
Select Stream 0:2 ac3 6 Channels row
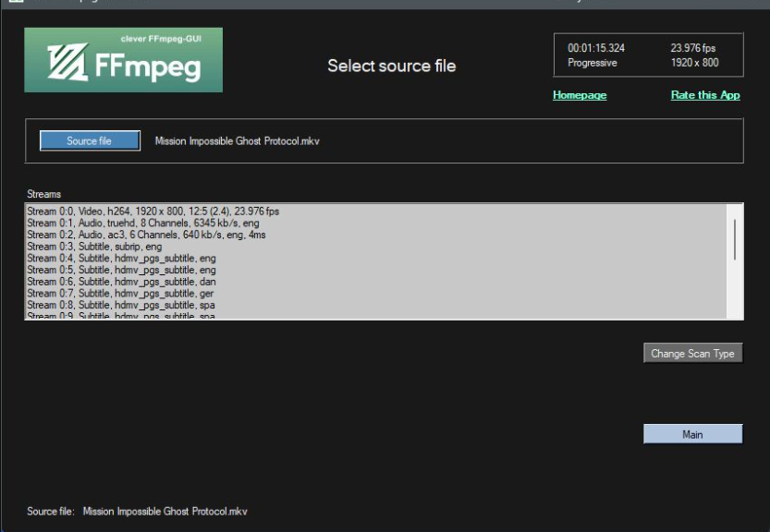(x=375, y=236)
